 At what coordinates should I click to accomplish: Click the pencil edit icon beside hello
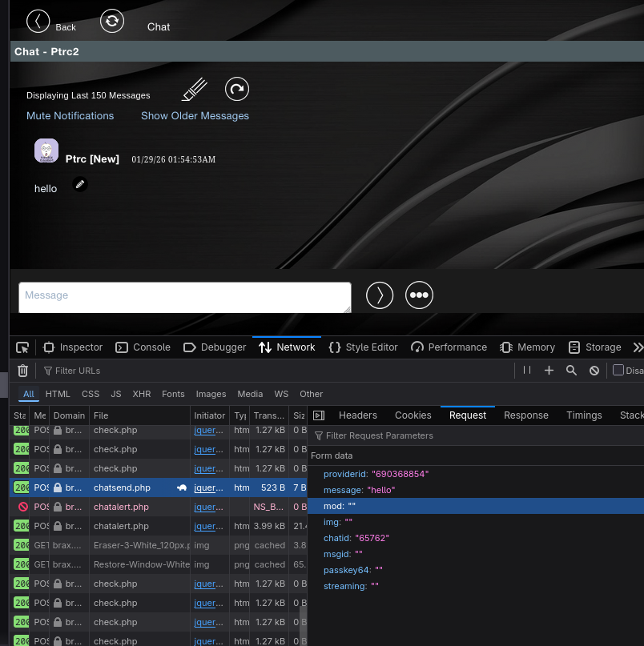80,184
